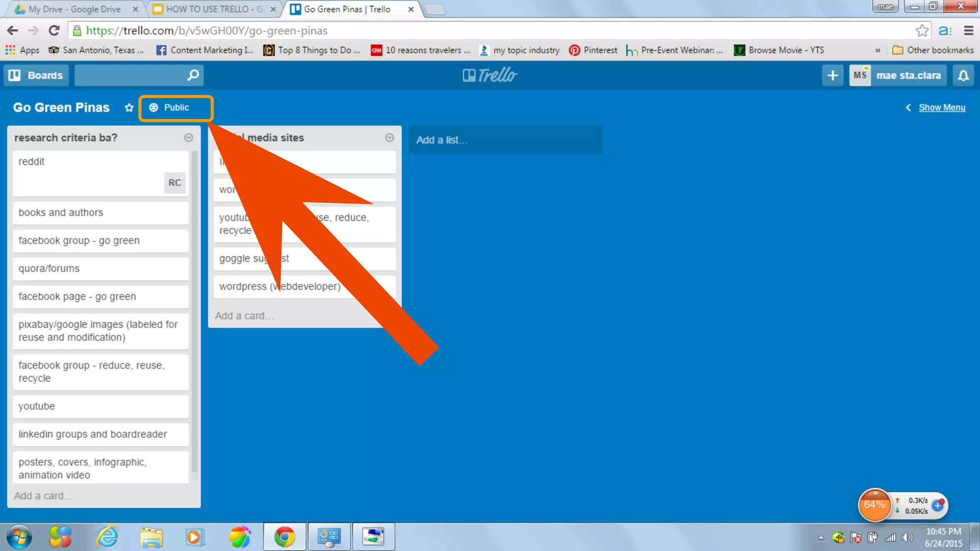Star the Go Green Pinas board

point(129,108)
